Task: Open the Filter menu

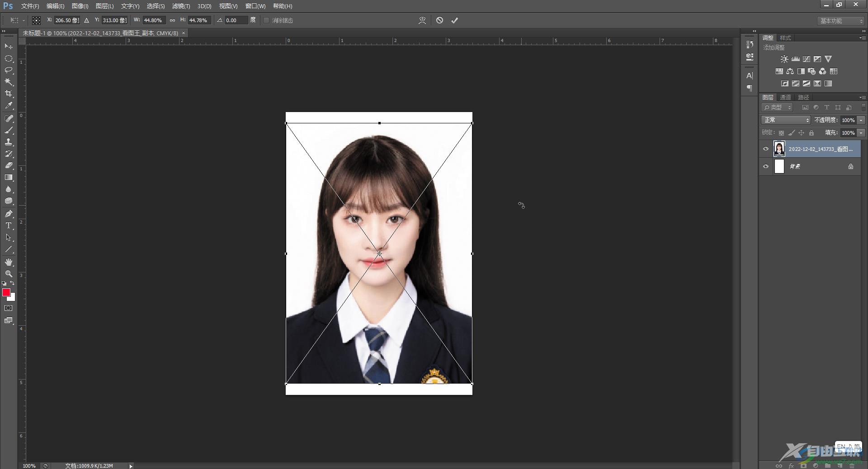Action: [181, 6]
